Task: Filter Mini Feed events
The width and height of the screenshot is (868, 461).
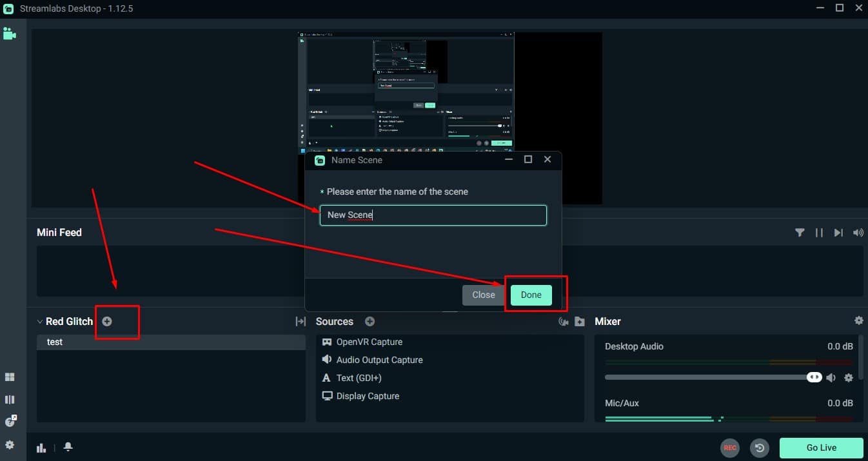Action: pos(800,233)
